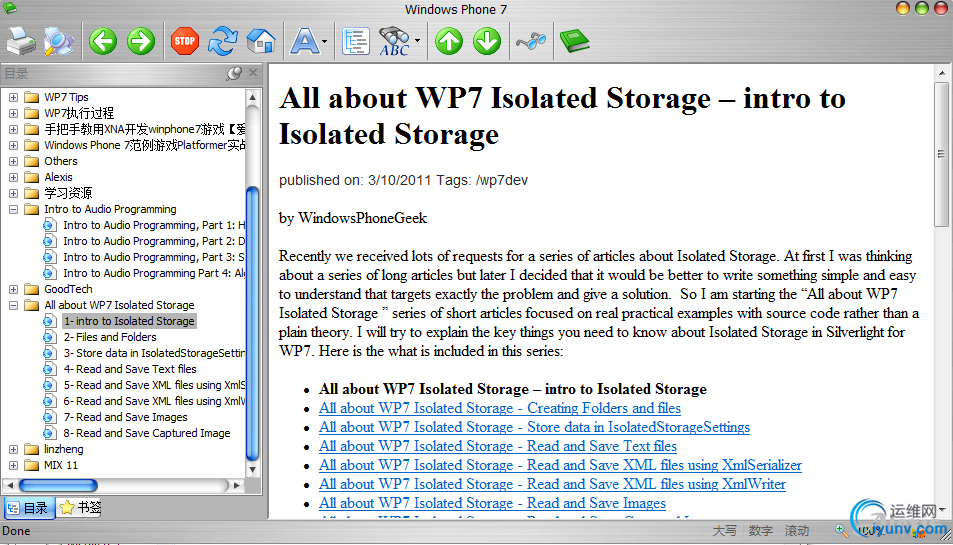
Task: Pin the contents panel with pushpin icon
Action: pyautogui.click(x=234, y=74)
